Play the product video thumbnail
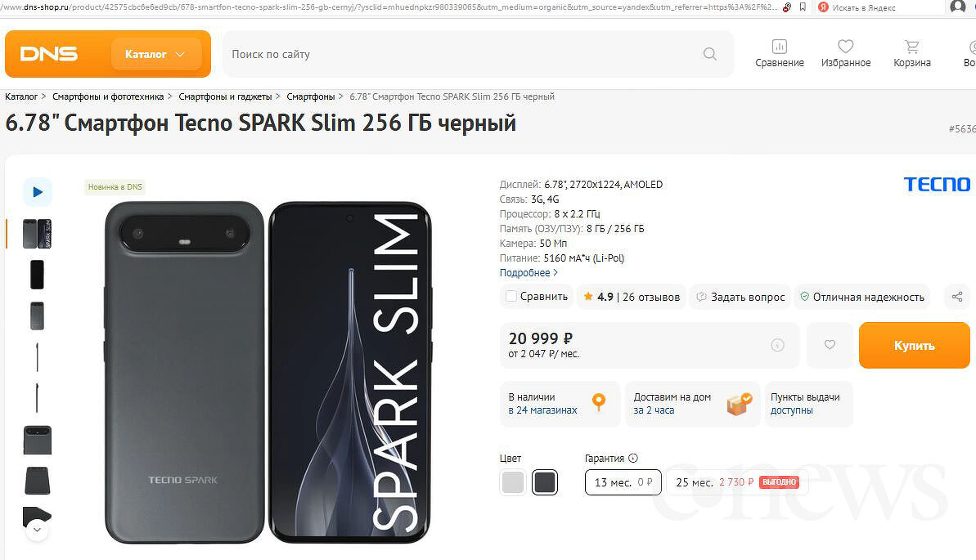976x560 pixels. click(x=38, y=192)
